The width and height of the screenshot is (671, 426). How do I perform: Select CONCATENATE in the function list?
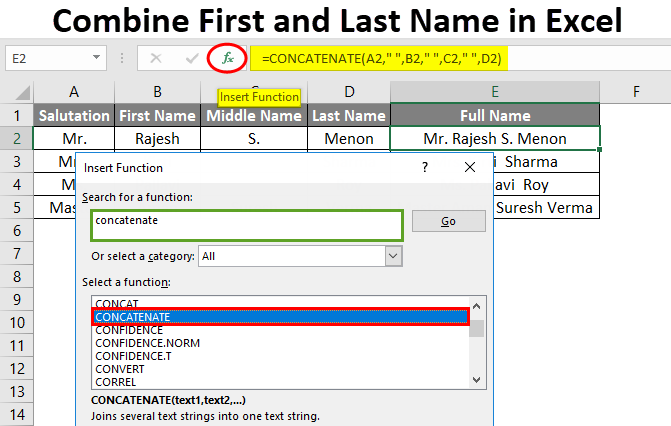[x=280, y=317]
